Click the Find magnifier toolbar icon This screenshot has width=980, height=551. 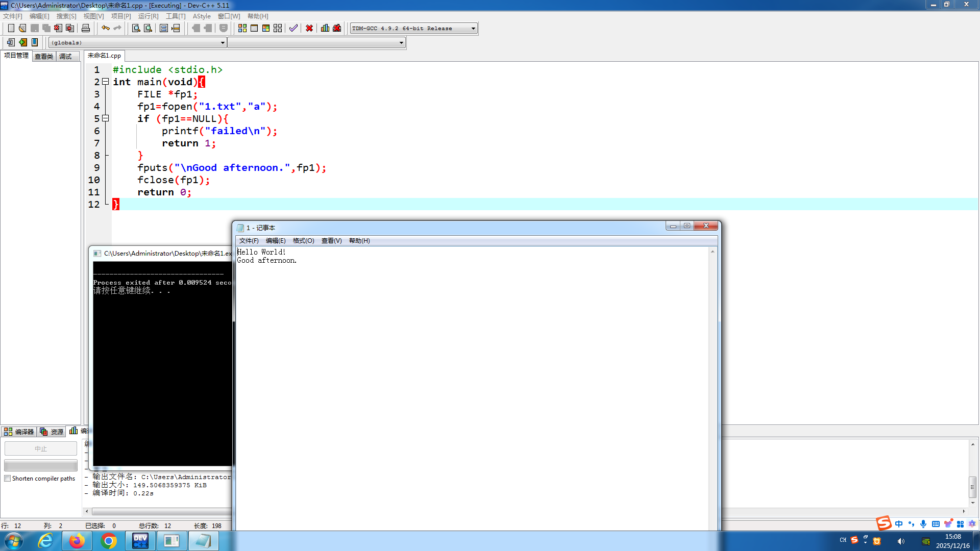tap(136, 28)
